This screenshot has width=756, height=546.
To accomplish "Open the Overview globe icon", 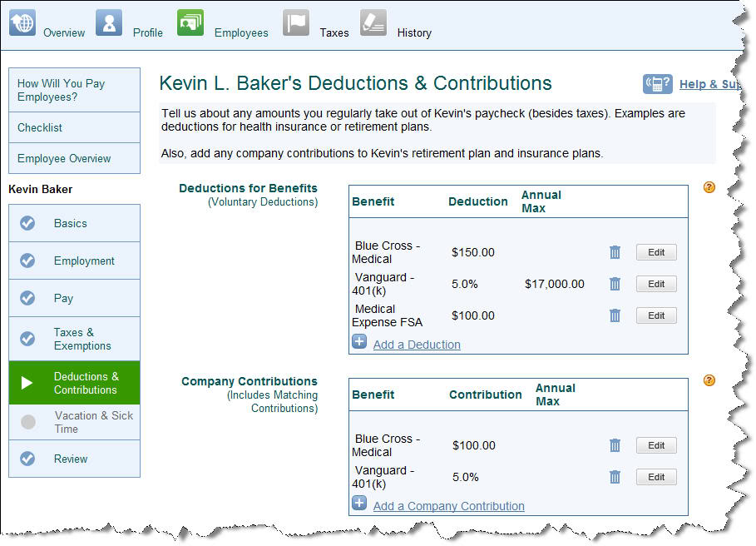I will (22, 22).
